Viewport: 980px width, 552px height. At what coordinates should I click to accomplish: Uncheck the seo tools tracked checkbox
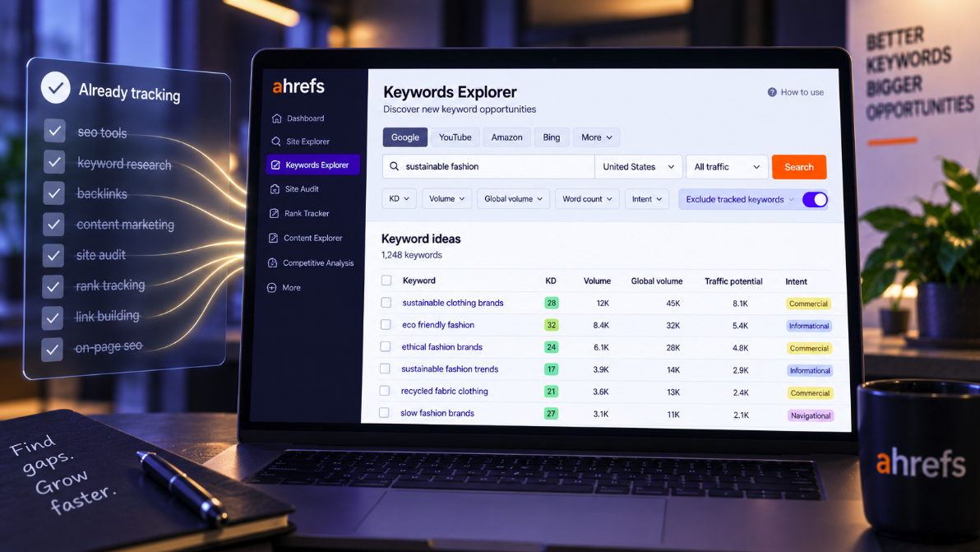[55, 131]
